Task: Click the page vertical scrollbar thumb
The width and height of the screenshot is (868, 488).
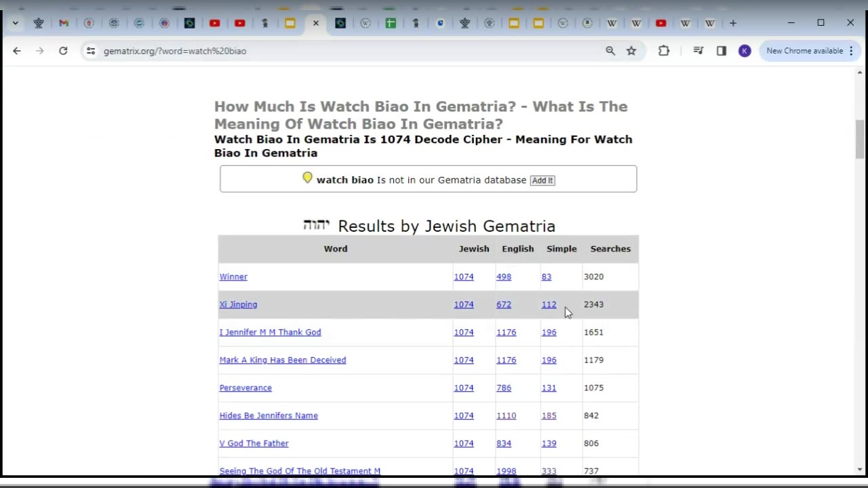Action: pos(861,139)
